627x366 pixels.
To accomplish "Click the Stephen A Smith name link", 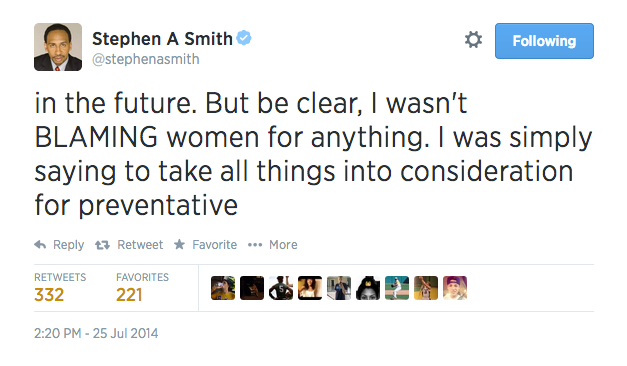I will click(x=162, y=39).
